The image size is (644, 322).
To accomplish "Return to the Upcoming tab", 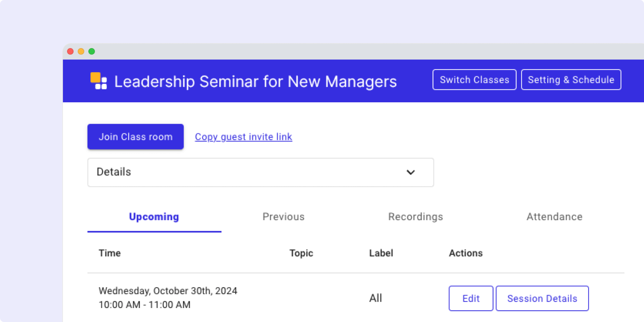I will (x=154, y=217).
